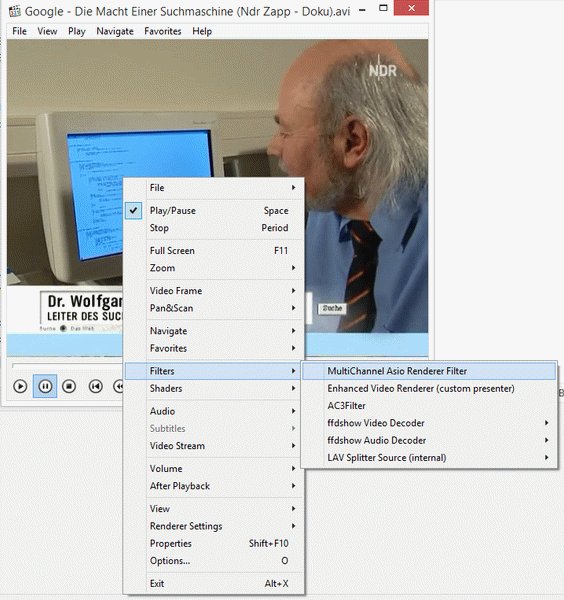Expand the After Playback submenu

[214, 486]
